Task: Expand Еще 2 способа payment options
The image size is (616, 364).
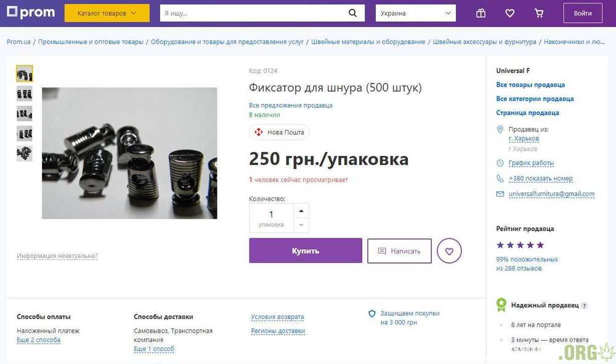Action: (x=38, y=340)
